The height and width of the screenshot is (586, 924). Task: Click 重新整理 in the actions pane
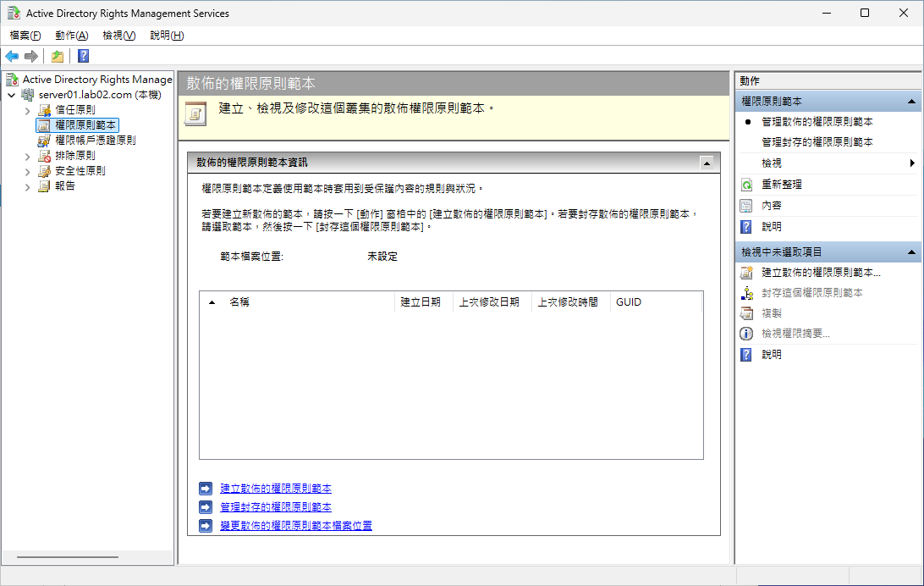coord(781,185)
